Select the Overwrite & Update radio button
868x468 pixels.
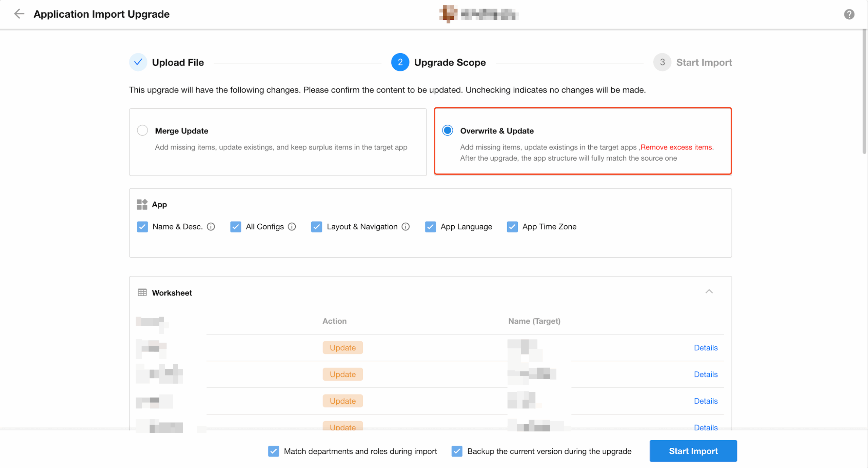pos(448,130)
